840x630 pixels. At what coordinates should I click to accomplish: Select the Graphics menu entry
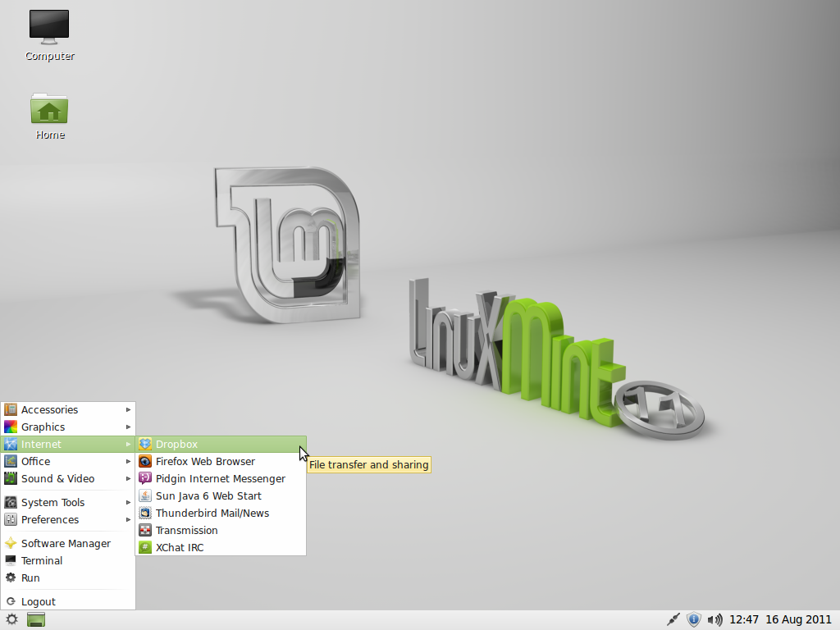click(x=68, y=427)
